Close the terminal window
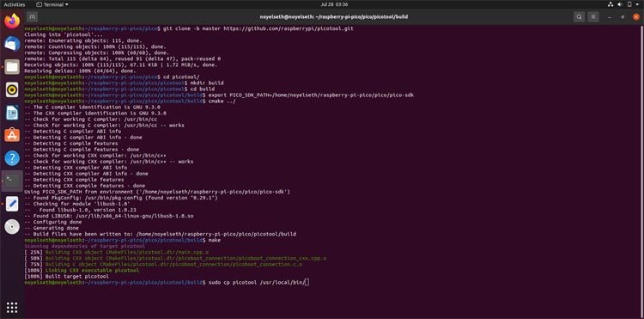The width and height of the screenshot is (644, 319). 636,17
